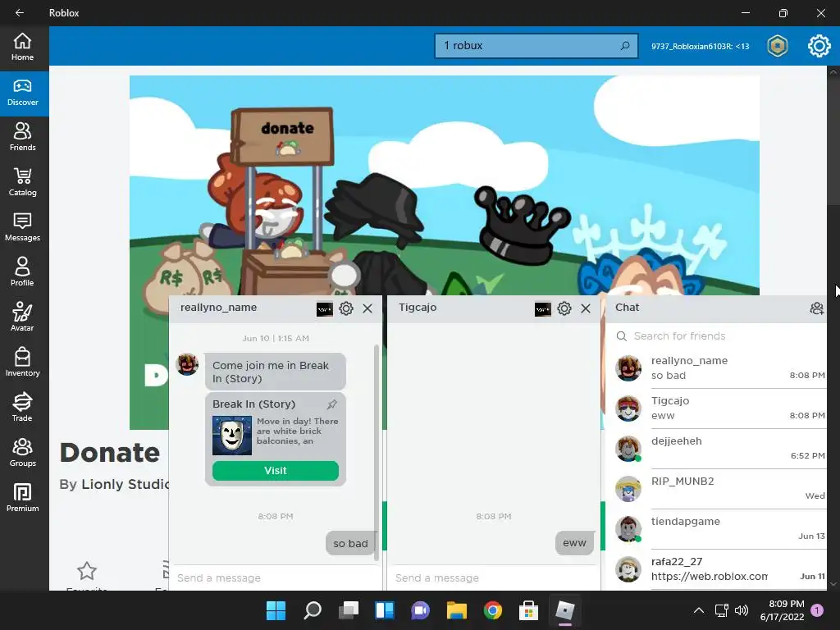This screenshot has height=630, width=840.
Task: Open the Groups page
Action: point(22,453)
